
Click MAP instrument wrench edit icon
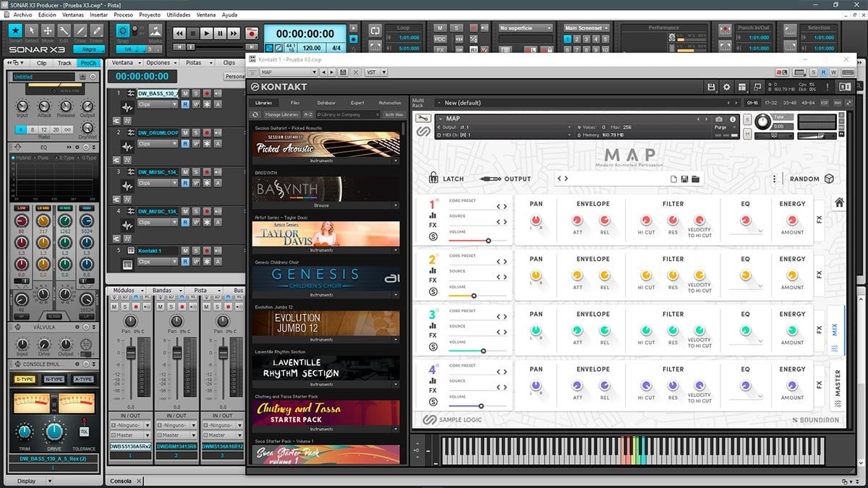[424, 119]
